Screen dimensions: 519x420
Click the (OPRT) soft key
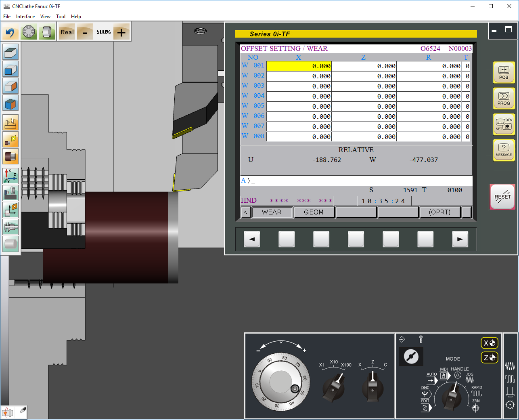(439, 212)
